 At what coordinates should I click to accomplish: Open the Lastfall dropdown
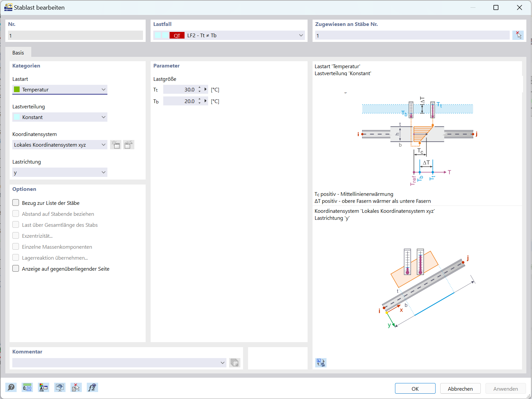pyautogui.click(x=300, y=35)
